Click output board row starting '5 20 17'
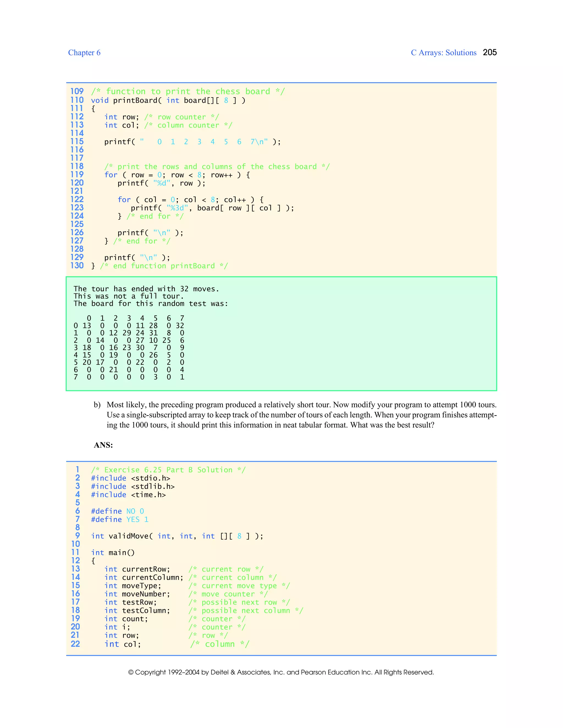 (x=129, y=362)
